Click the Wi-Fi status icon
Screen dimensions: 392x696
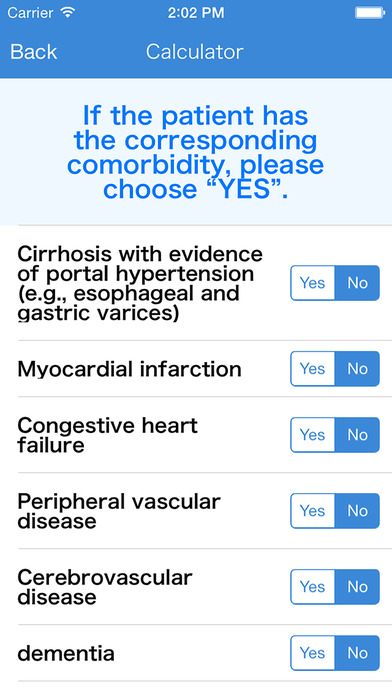(68, 12)
